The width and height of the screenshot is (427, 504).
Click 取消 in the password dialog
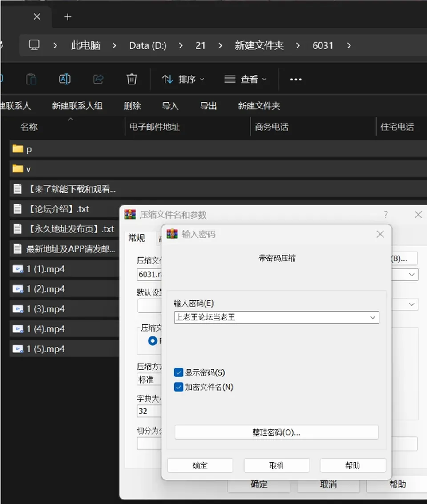coord(276,465)
